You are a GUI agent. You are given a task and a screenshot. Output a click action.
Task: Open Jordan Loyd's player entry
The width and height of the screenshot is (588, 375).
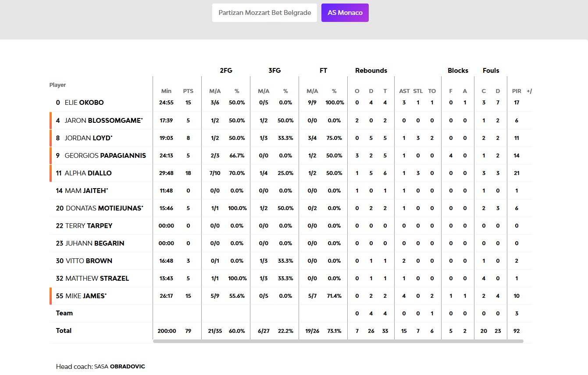pyautogui.click(x=88, y=138)
